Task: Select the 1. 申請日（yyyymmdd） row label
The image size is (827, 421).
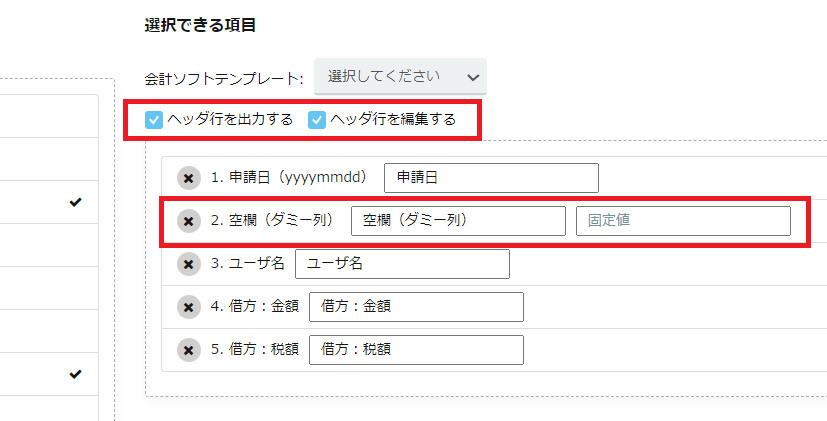Action: tap(289, 178)
